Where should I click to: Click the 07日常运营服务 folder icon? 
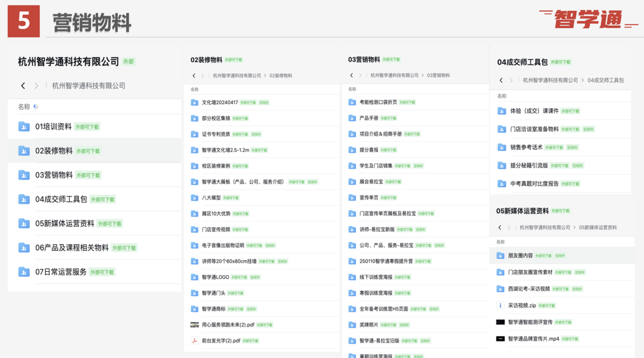pos(24,272)
